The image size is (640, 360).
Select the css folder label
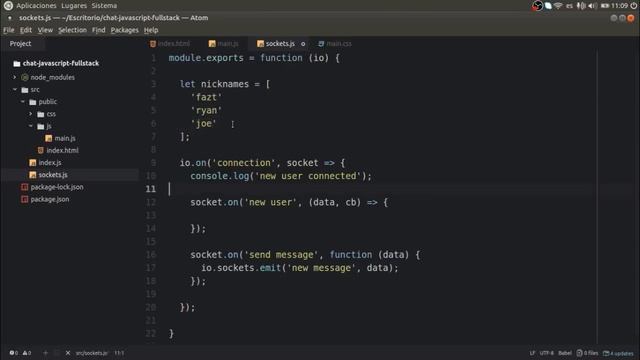pyautogui.click(x=51, y=114)
